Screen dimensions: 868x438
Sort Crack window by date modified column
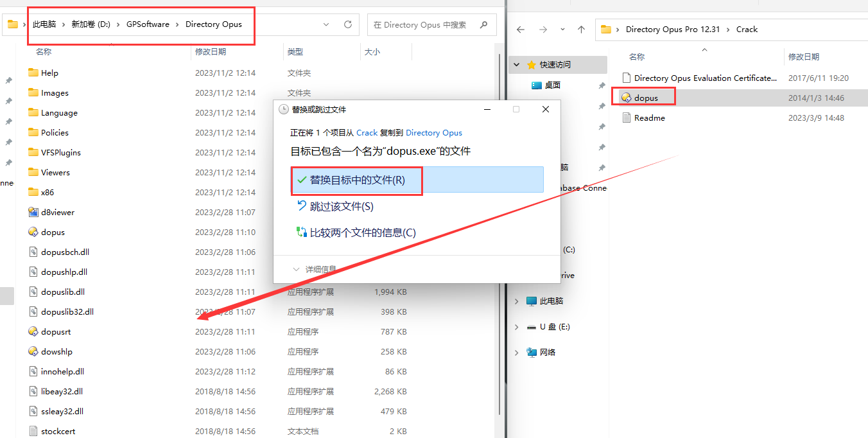(x=804, y=57)
